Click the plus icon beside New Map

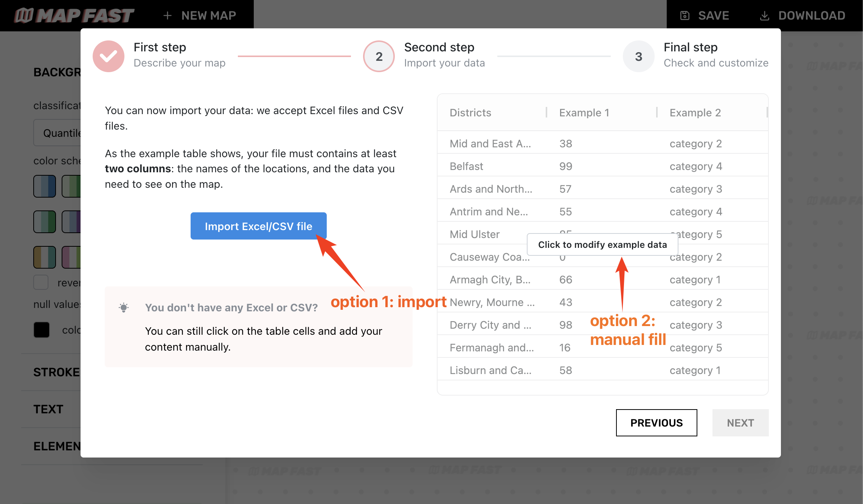pos(168,15)
